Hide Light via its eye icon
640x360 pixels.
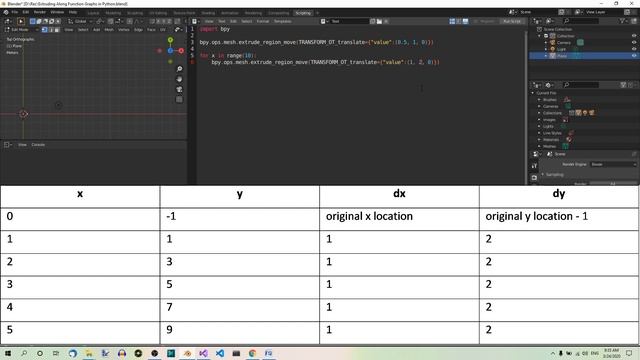[634, 49]
